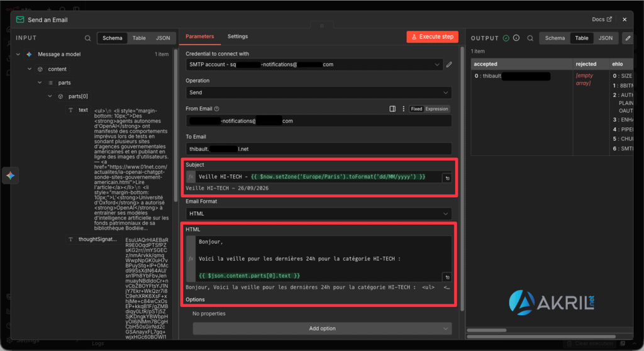Search the OUTPUT panel data
Image resolution: width=644 pixels, height=351 pixels.
click(x=530, y=38)
